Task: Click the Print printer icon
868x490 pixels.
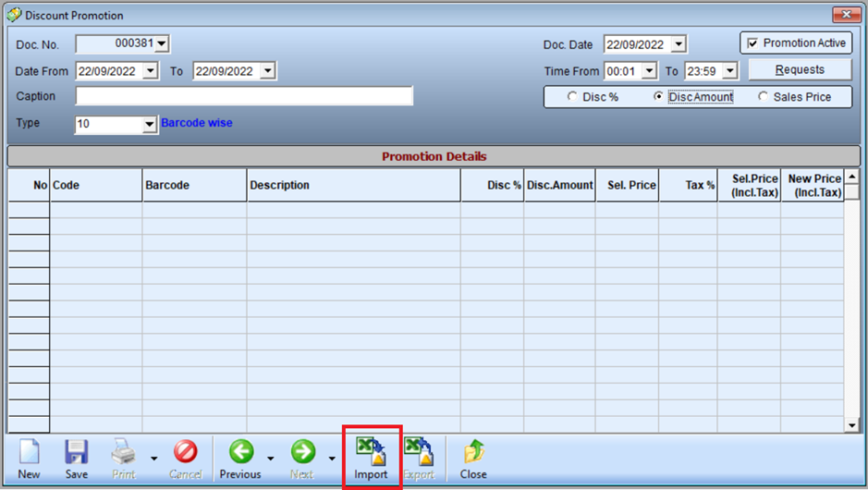Action: point(124,452)
